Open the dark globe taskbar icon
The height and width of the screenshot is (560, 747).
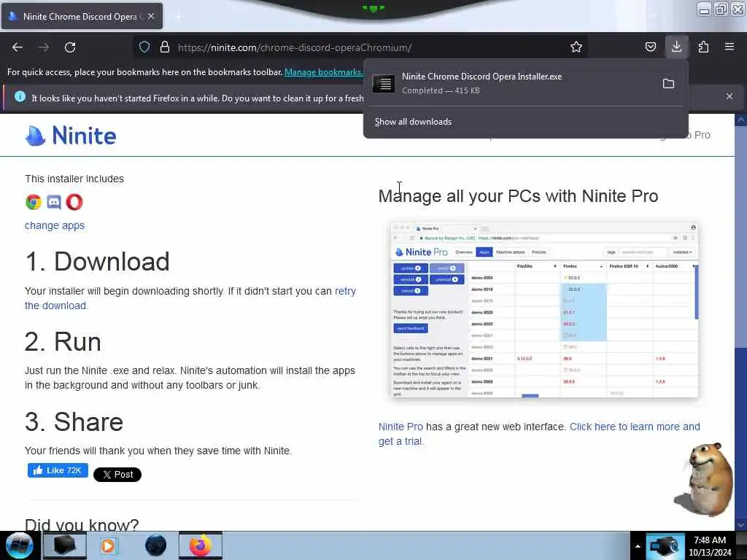click(x=156, y=545)
